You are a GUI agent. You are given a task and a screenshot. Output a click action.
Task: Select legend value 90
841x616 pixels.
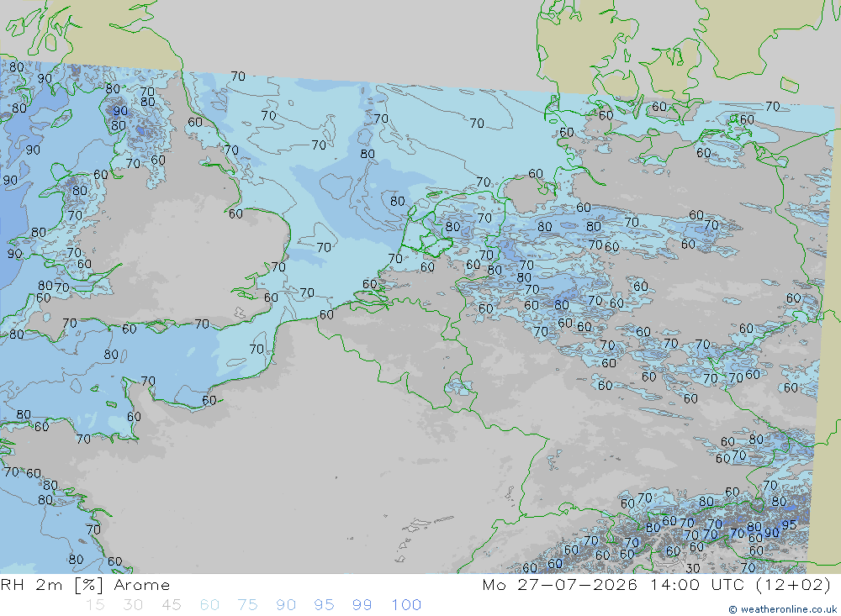click(286, 605)
